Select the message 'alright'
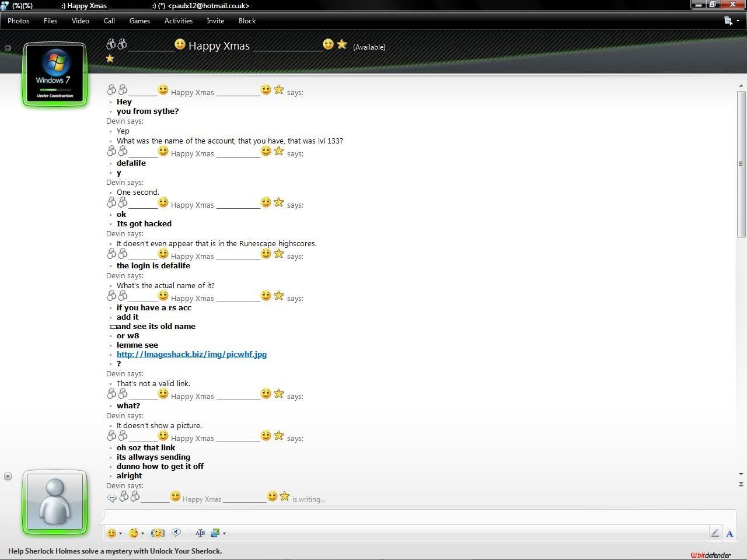Screen dimensions: 747x560 click(130, 475)
